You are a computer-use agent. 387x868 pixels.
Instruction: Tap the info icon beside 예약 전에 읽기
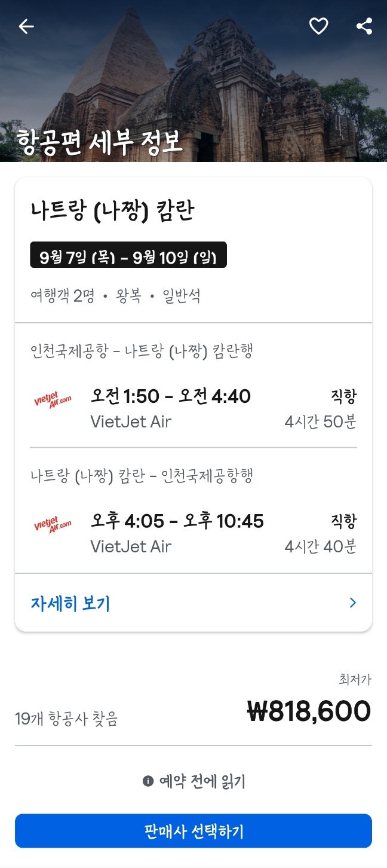coord(148,781)
